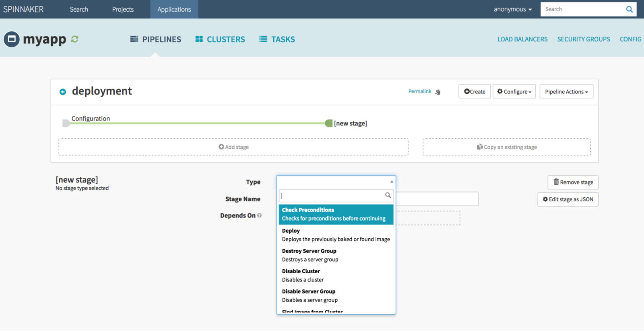Click the back arrow beside deployment
644x332 pixels.
(x=63, y=92)
